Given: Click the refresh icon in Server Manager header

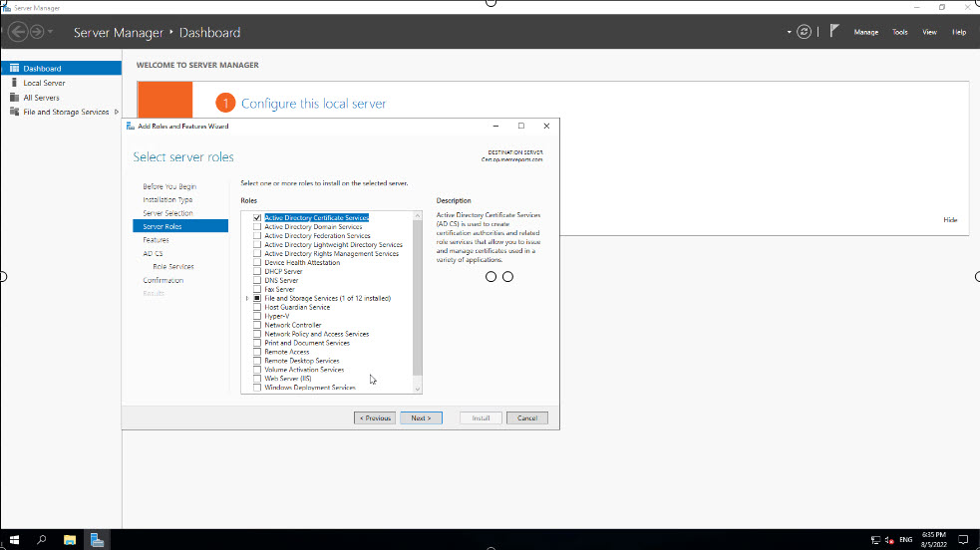Looking at the screenshot, I should point(804,32).
